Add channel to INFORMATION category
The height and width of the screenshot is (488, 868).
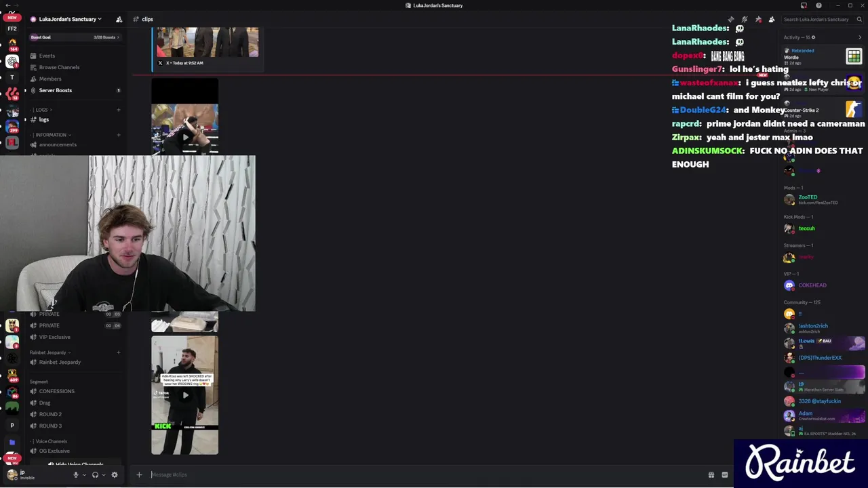click(x=118, y=135)
